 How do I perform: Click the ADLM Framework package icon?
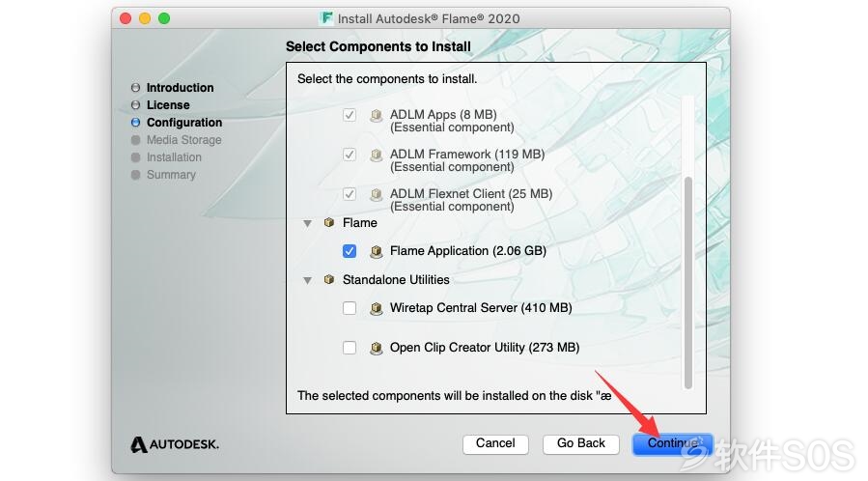coord(377,155)
